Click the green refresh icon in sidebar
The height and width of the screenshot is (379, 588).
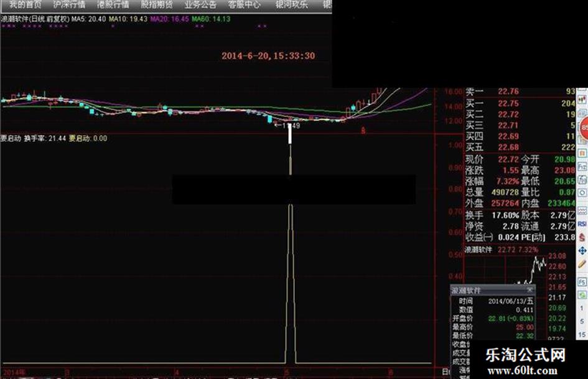click(582, 295)
